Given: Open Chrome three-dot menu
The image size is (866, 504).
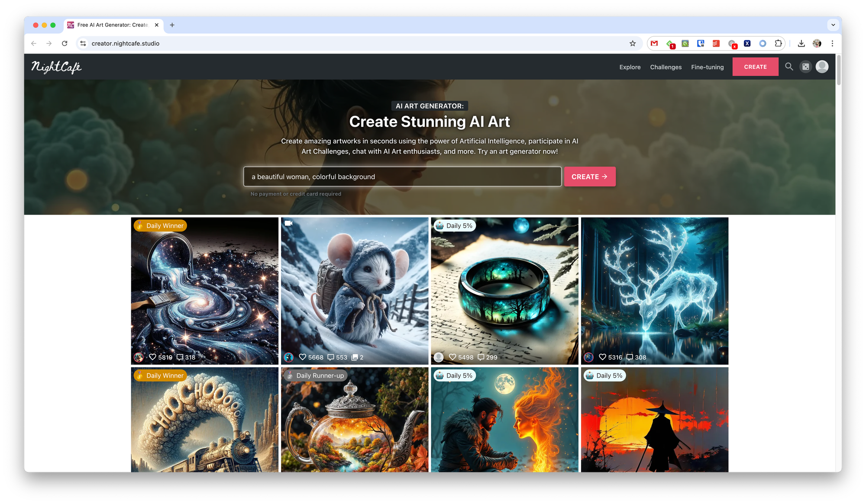Looking at the screenshot, I should click(832, 43).
